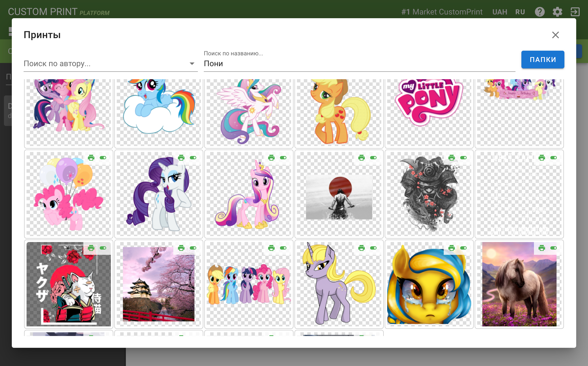Image resolution: width=588 pixels, height=366 pixels.
Task: Toggle switch on samurai helmet print
Action: (x=463, y=158)
